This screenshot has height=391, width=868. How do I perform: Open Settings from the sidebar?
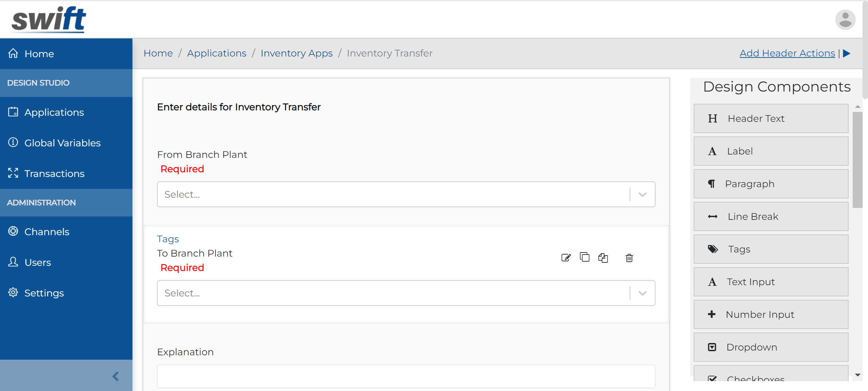pos(44,293)
